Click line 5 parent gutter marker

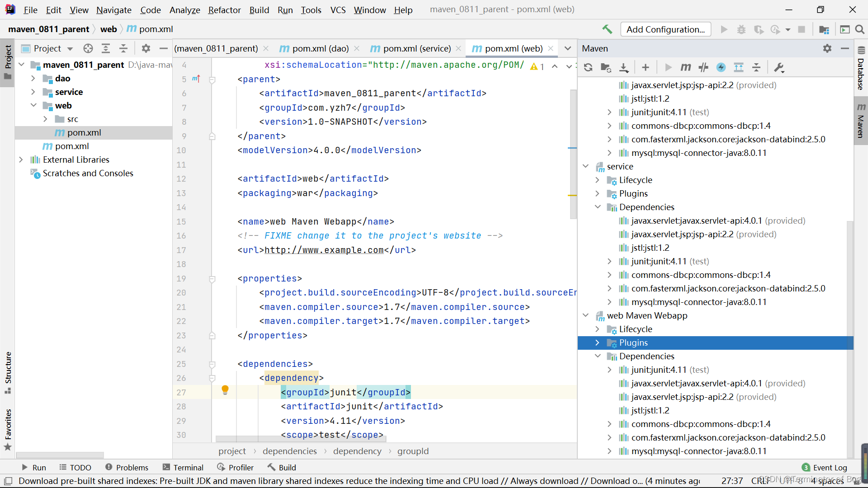(196, 79)
